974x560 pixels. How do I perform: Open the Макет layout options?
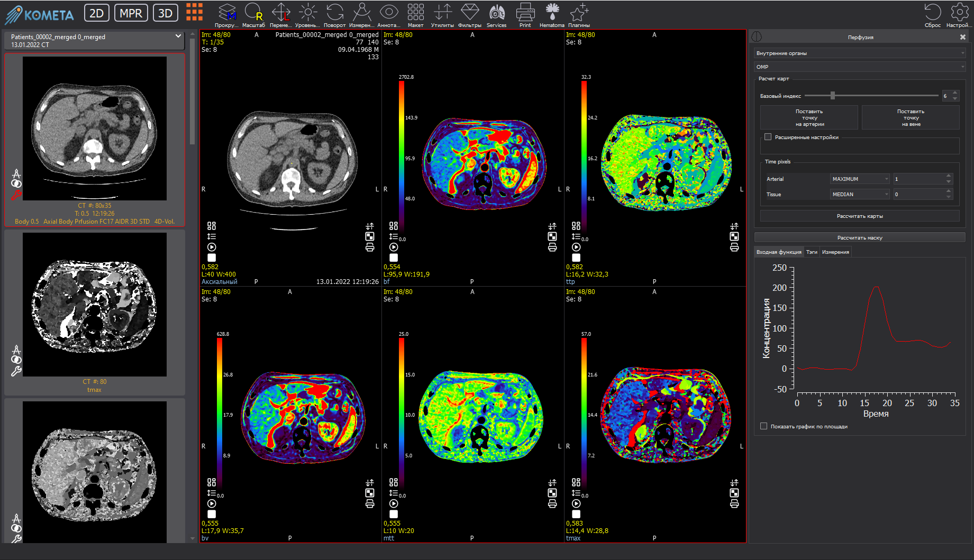coord(415,15)
